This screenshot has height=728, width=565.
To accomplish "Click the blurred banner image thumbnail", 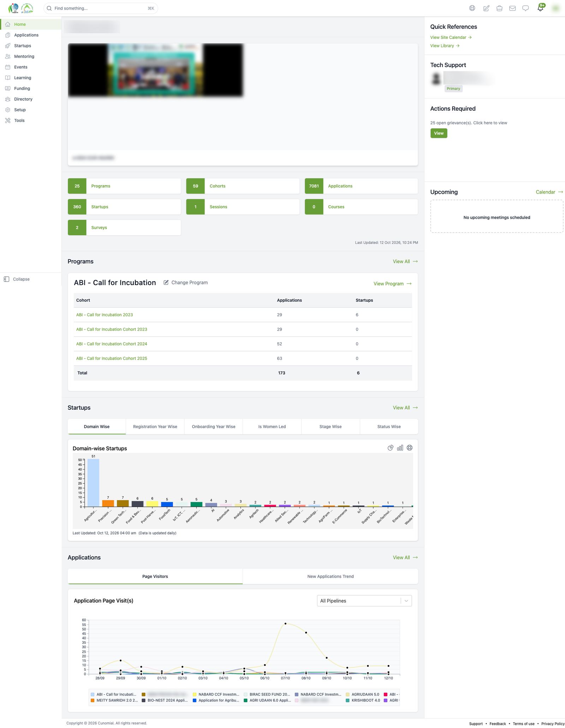I will click(155, 70).
